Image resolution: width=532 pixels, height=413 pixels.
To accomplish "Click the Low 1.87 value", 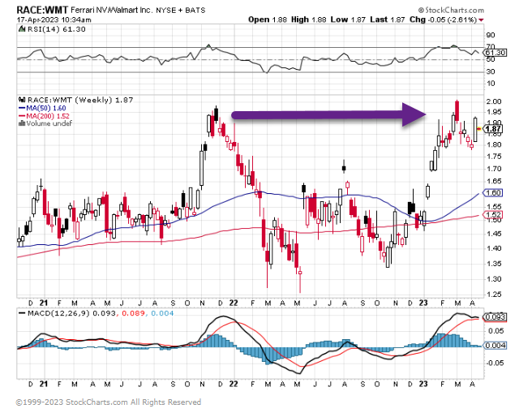I will click(348, 19).
